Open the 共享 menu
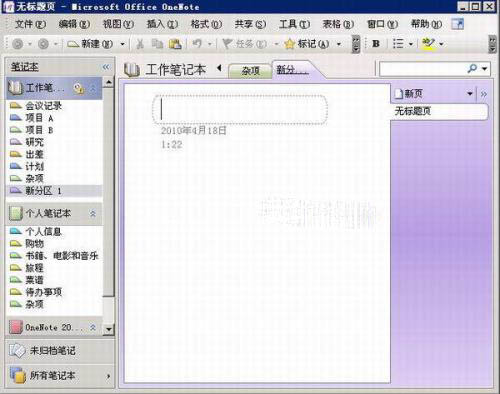The height and width of the screenshot is (394, 500). [x=250, y=24]
